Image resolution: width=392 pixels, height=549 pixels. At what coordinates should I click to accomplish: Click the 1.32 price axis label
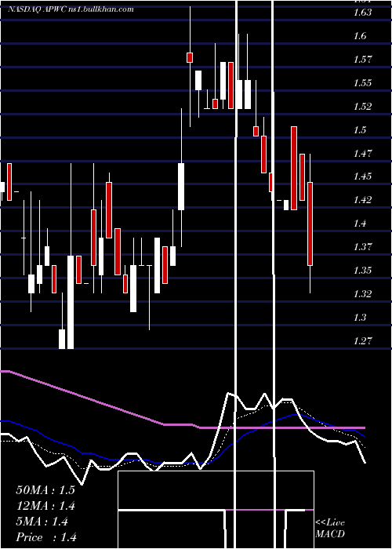click(x=362, y=293)
